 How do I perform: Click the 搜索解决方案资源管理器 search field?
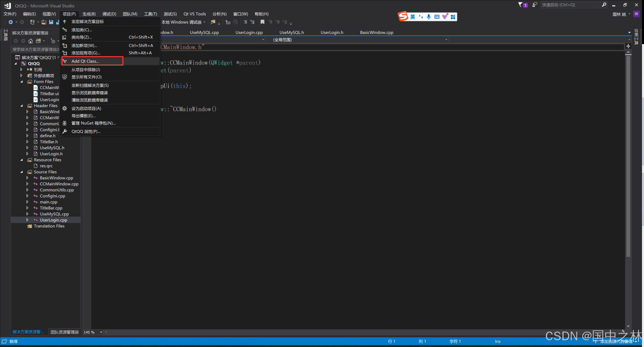click(x=35, y=49)
